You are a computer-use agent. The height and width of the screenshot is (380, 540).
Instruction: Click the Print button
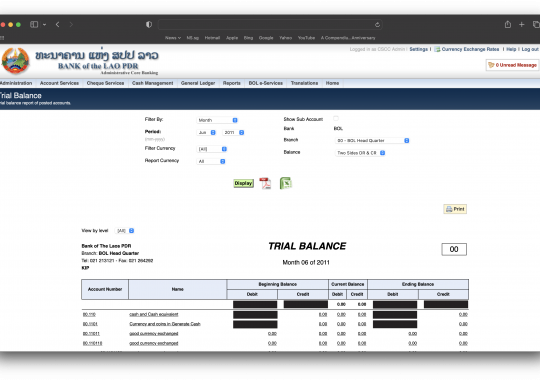pyautogui.click(x=455, y=209)
